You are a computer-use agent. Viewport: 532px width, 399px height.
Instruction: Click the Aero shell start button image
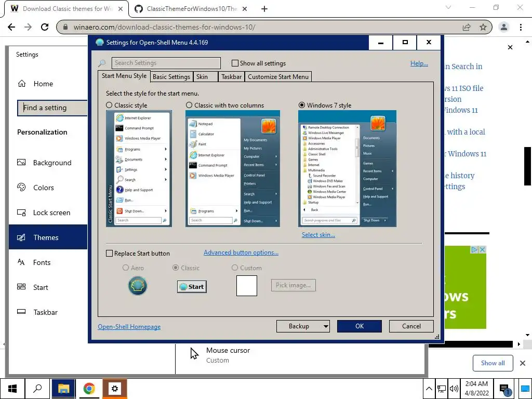coord(137,286)
